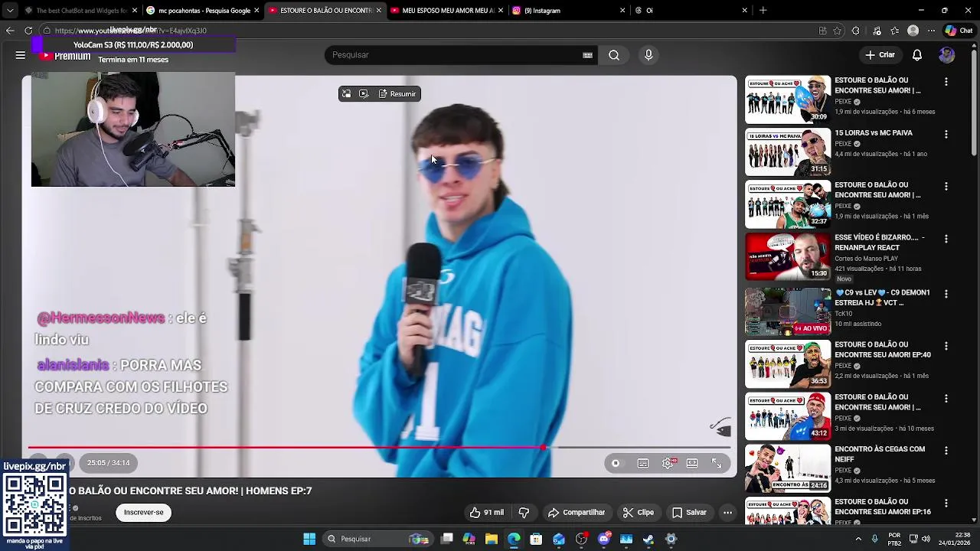Open Microsoft Edge from taskbar
The height and width of the screenshot is (551, 980).
[x=514, y=539]
